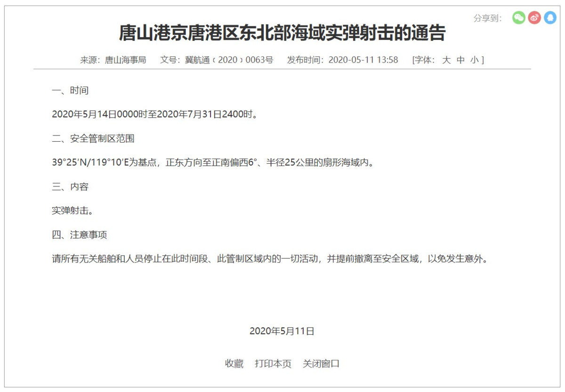Click the section heading 一、时间
565x392 pixels.
tap(70, 90)
